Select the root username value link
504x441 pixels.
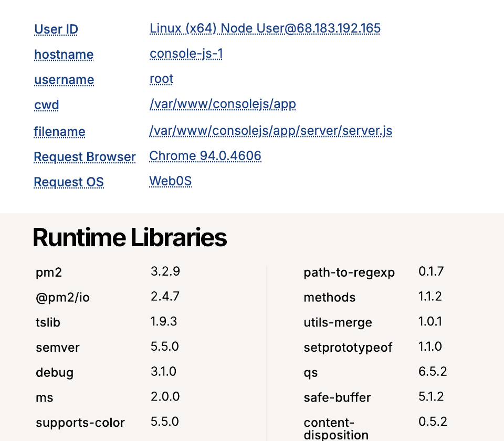[161, 79]
